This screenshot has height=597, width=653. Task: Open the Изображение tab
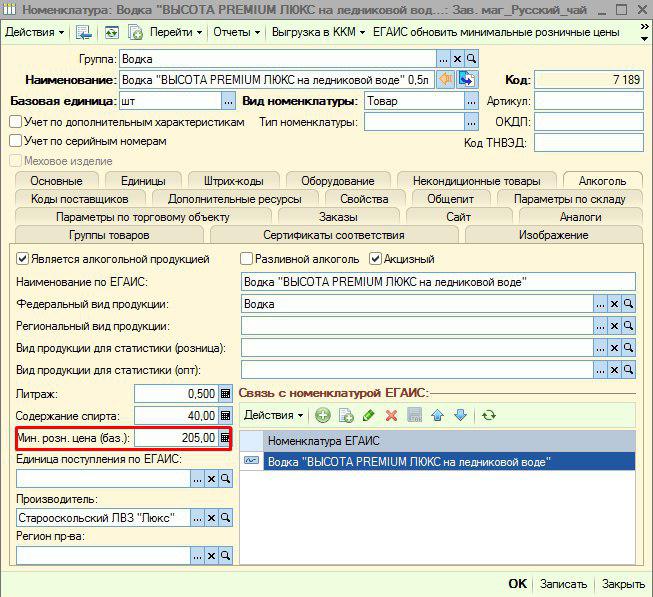(553, 235)
